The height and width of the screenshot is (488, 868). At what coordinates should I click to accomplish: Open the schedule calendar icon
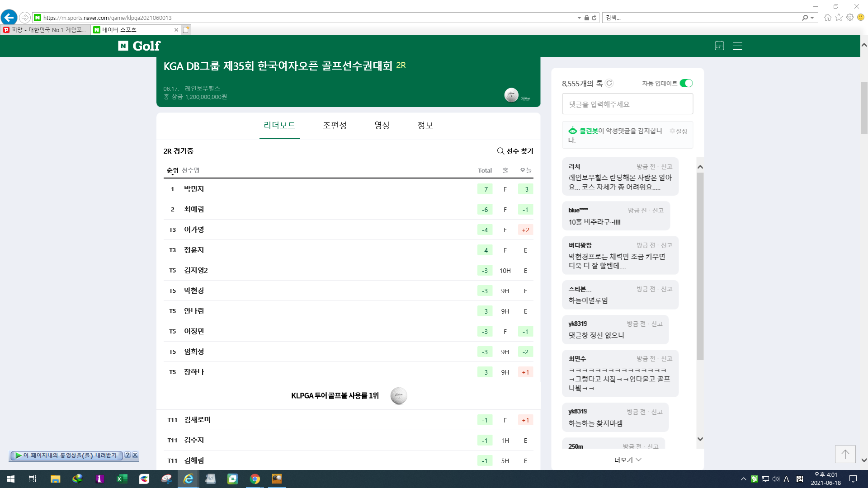(x=719, y=46)
